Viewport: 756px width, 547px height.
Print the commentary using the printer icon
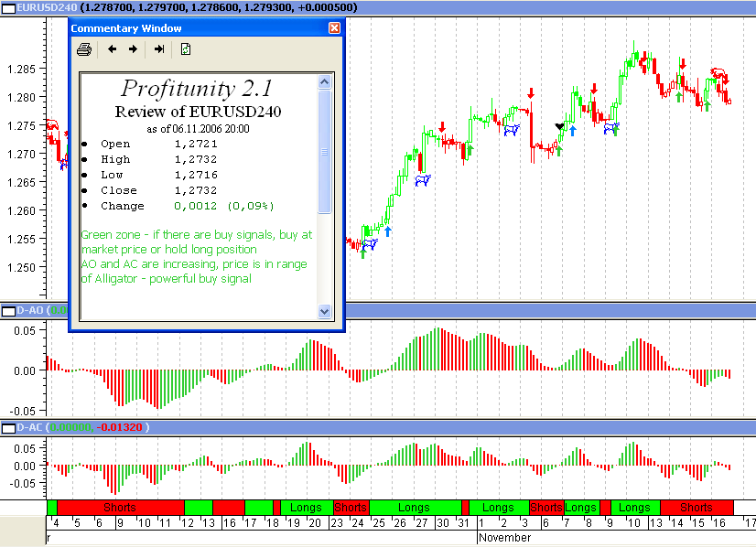(x=84, y=49)
